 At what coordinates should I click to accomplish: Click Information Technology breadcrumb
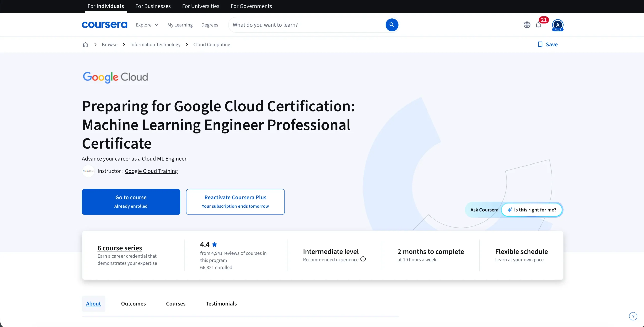[155, 45]
